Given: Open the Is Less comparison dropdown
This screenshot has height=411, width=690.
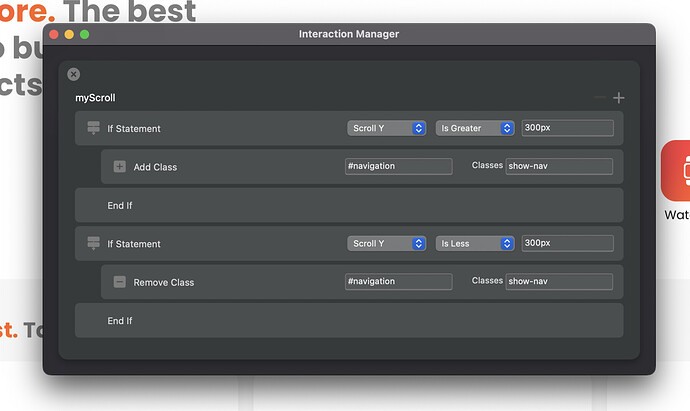Looking at the screenshot, I should click(x=474, y=243).
